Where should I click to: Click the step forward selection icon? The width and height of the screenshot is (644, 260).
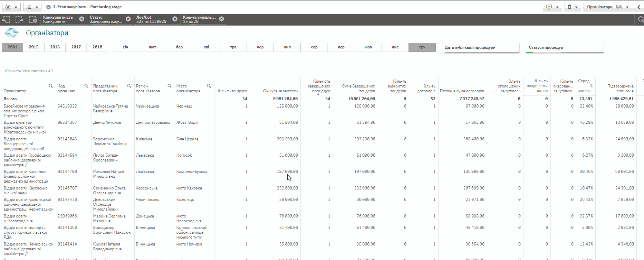[19, 19]
